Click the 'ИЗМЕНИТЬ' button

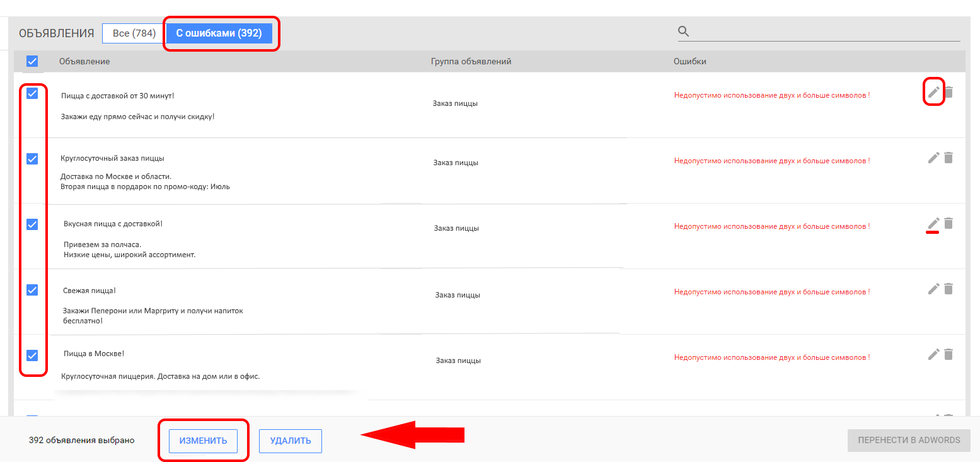point(203,441)
